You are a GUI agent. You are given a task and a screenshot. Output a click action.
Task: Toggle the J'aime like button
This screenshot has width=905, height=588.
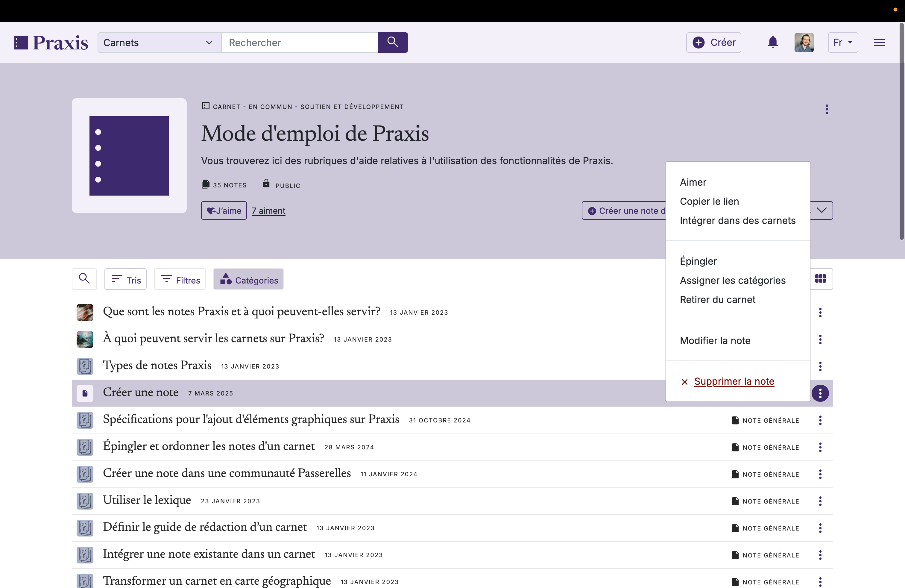pyautogui.click(x=224, y=211)
